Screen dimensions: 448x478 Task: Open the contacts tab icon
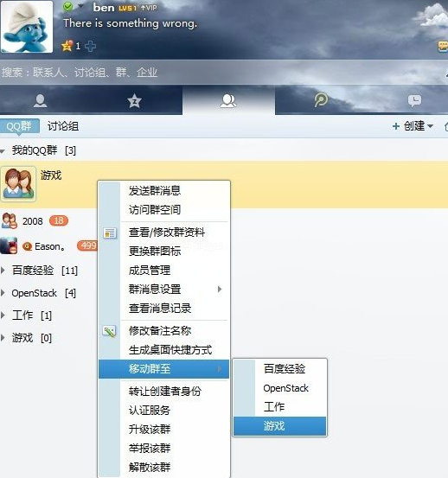(x=40, y=100)
